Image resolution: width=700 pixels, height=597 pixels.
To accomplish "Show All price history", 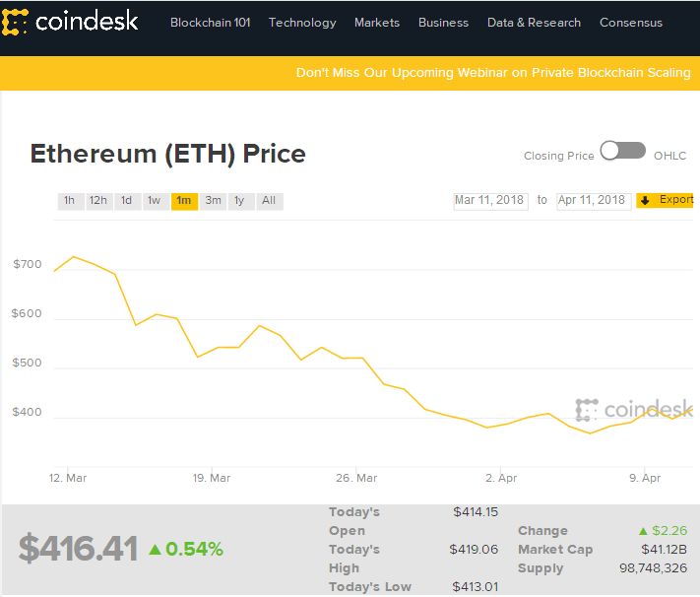I will point(269,201).
